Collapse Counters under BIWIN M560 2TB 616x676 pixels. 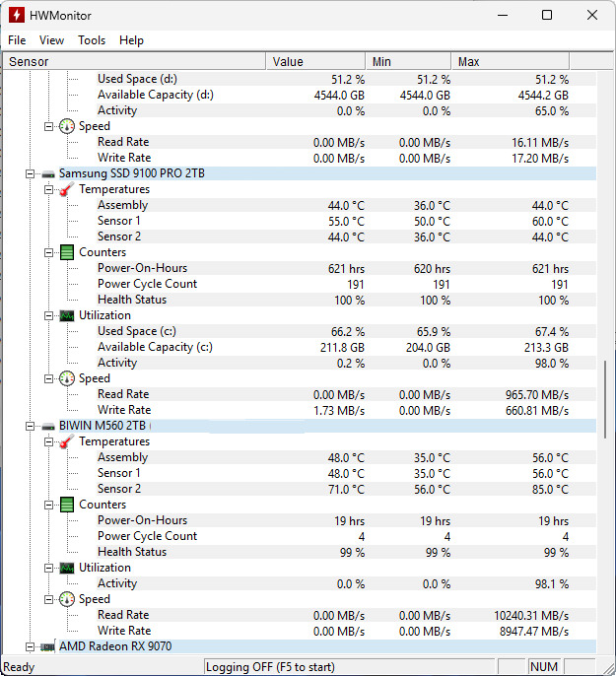(49, 505)
